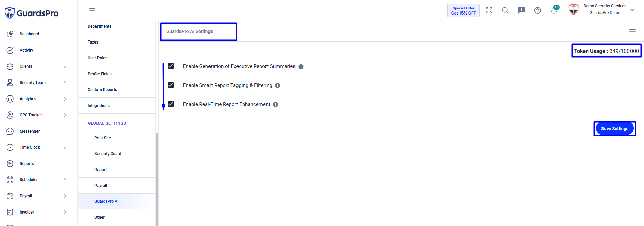Uncheck Enable Generation of Executive Report Summaries
The image size is (644, 226).
point(171,66)
